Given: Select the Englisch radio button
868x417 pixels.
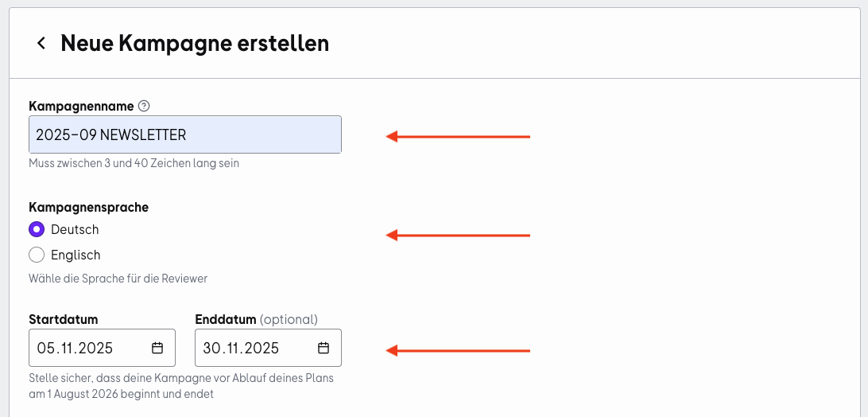Looking at the screenshot, I should 37,255.
